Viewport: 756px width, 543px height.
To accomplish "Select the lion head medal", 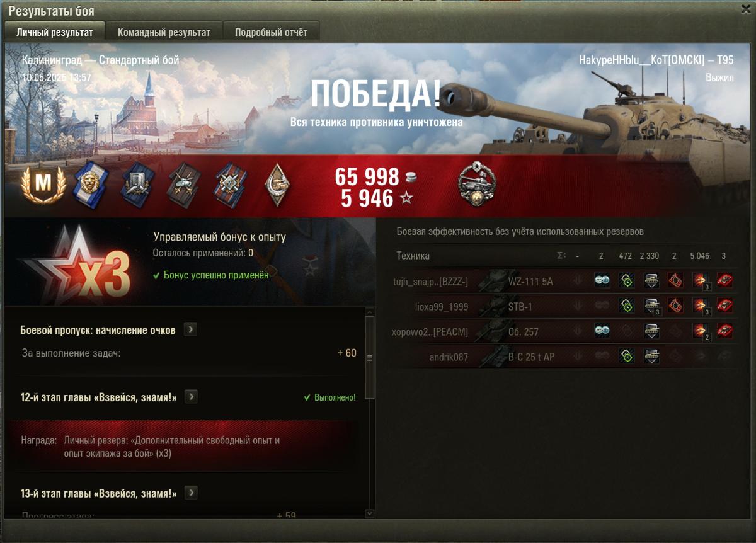I will point(91,185).
